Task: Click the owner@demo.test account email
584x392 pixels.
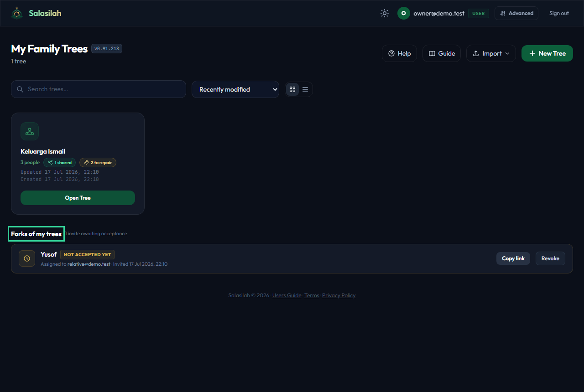Action: 439,13
